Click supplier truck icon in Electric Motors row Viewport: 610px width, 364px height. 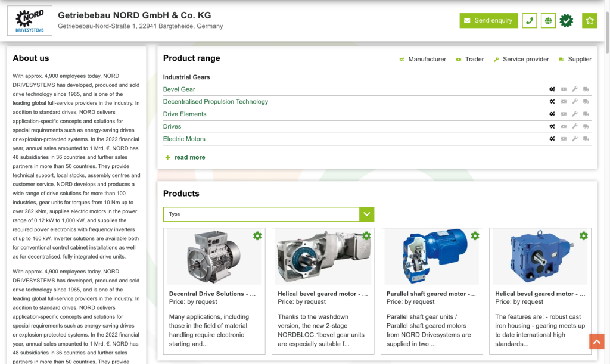click(x=586, y=139)
